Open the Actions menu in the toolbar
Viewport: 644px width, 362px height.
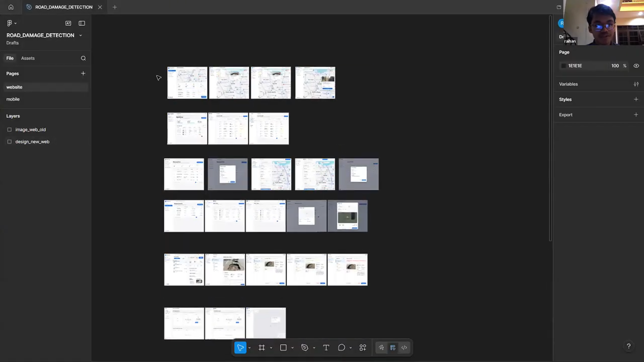pos(363,348)
